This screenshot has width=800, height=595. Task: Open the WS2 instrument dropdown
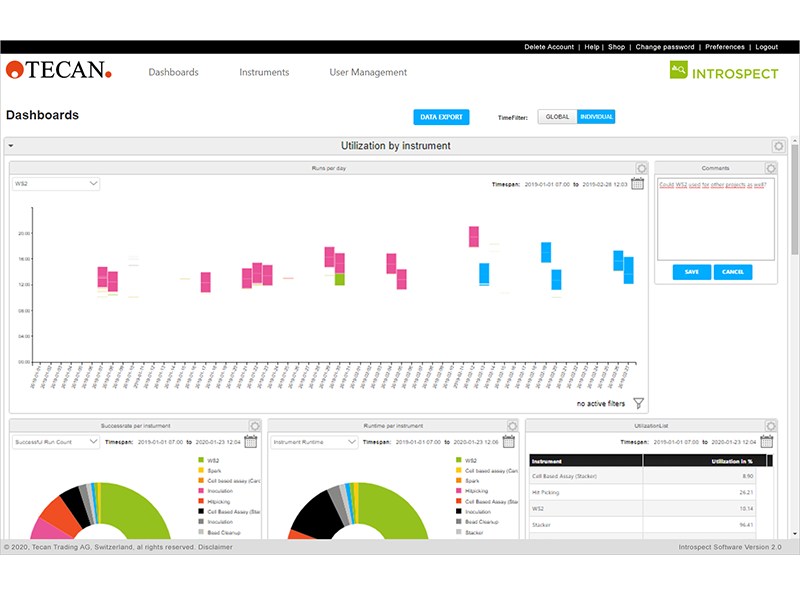tap(56, 184)
